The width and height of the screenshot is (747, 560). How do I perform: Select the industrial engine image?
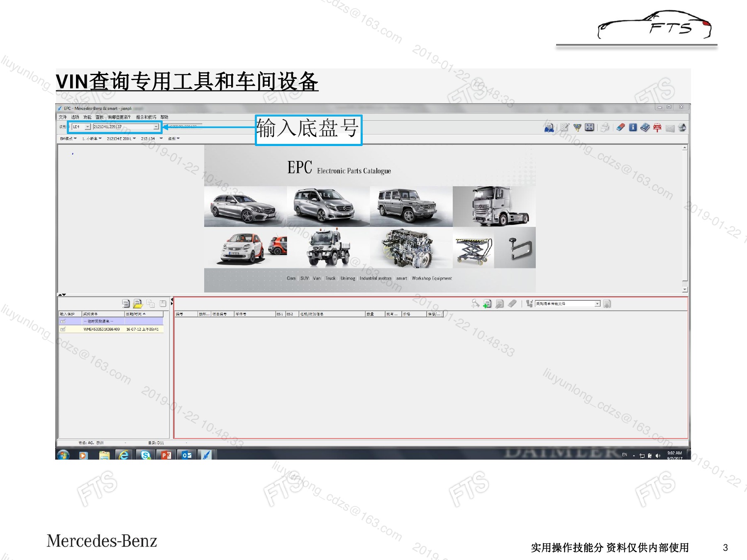411,248
